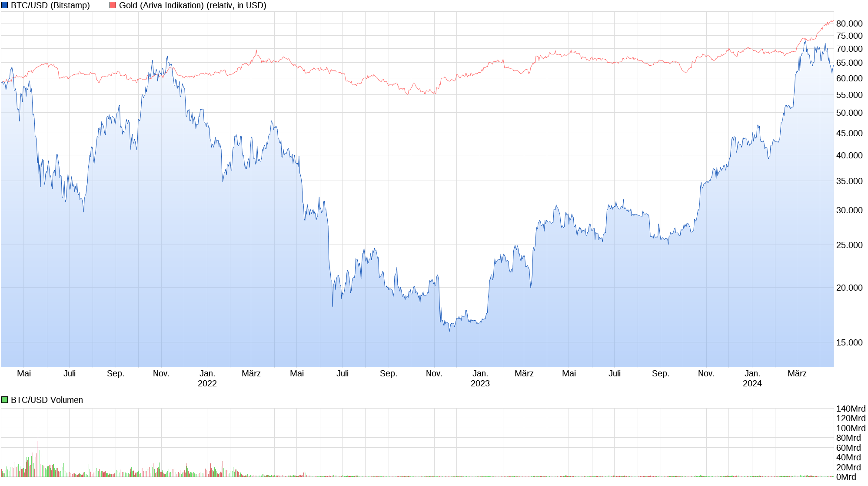Click the rightmost März axis label
Image resolution: width=868 pixels, height=486 pixels.
(x=797, y=373)
